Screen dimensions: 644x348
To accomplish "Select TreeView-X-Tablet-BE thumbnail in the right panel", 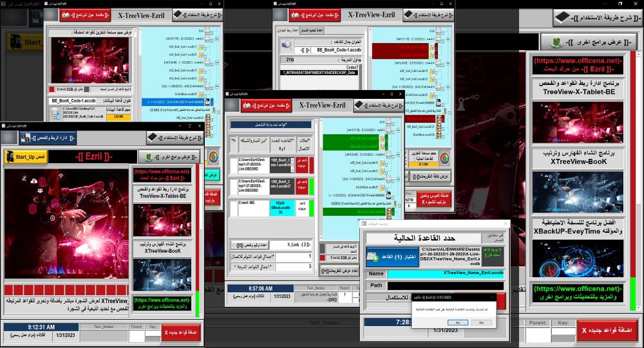I will 578,122.
